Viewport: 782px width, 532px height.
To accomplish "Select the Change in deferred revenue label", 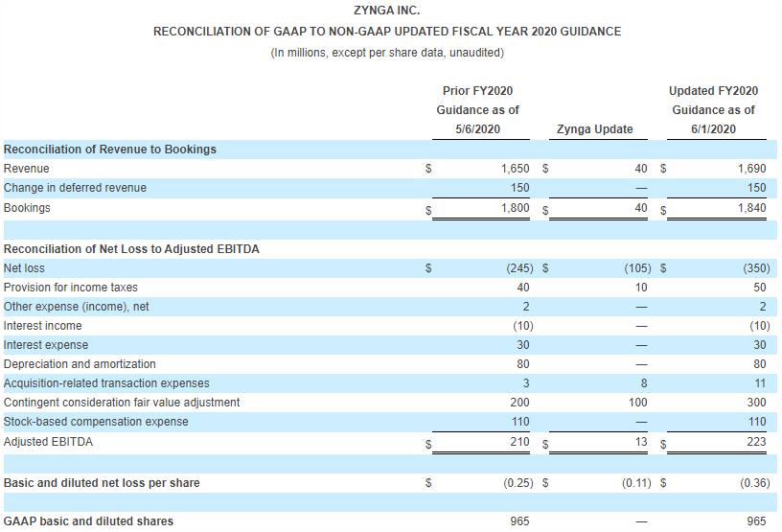I will pos(76,188).
